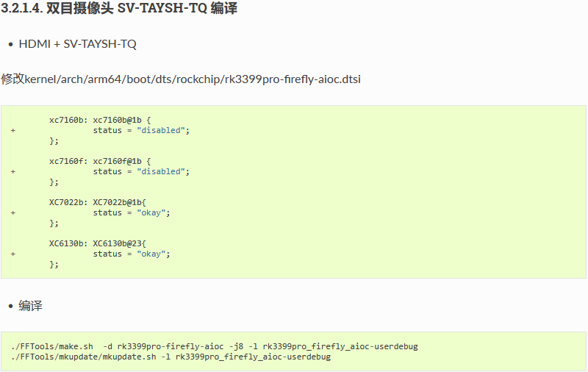Click the status "okay" line under XC7022b
This screenshot has width=588, height=372.
point(132,213)
